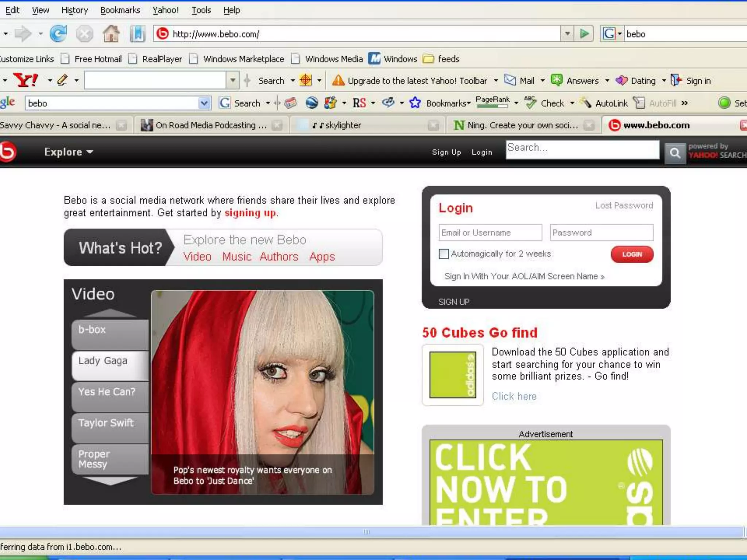
Task: Click the Email or Username field
Action: pos(490,233)
